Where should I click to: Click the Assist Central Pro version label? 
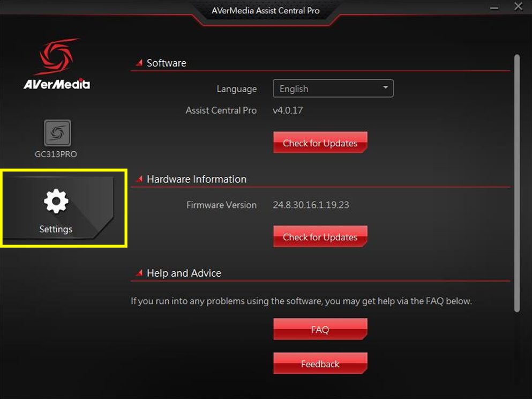[221, 110]
